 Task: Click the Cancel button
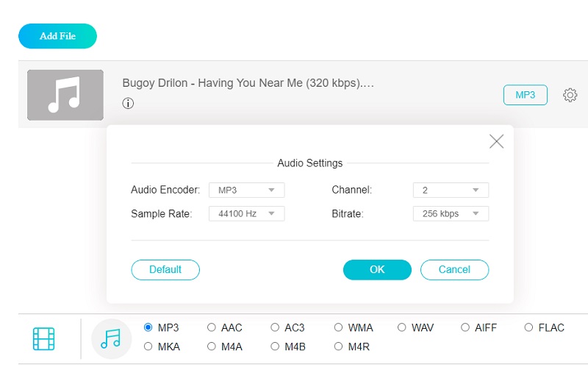pos(454,270)
